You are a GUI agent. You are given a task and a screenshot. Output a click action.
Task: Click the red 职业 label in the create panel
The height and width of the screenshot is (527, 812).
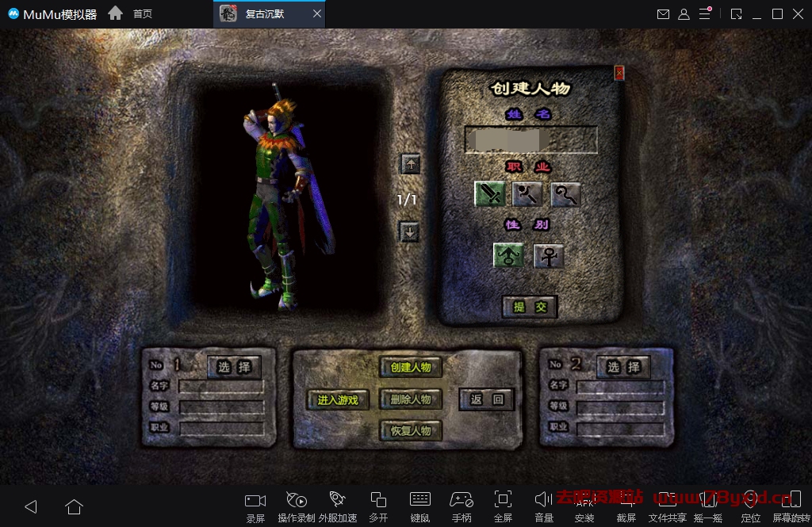528,166
